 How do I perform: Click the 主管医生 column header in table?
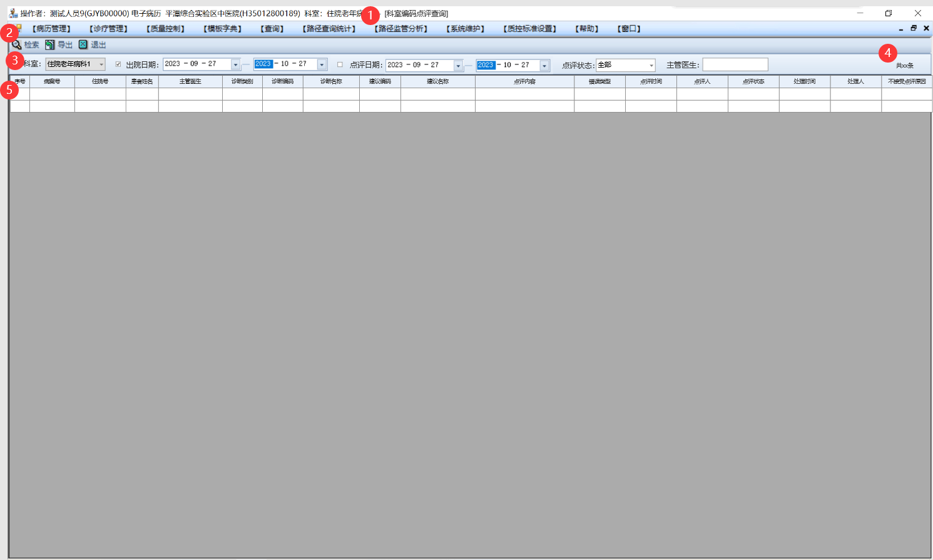coord(190,81)
